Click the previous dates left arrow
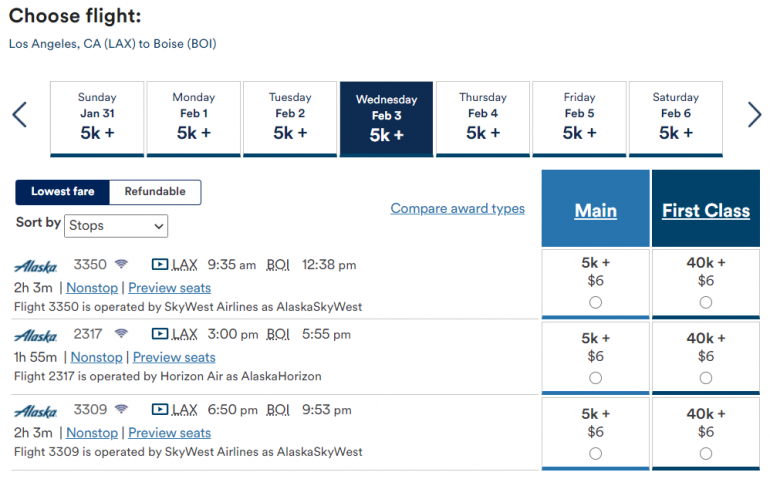 [x=19, y=114]
